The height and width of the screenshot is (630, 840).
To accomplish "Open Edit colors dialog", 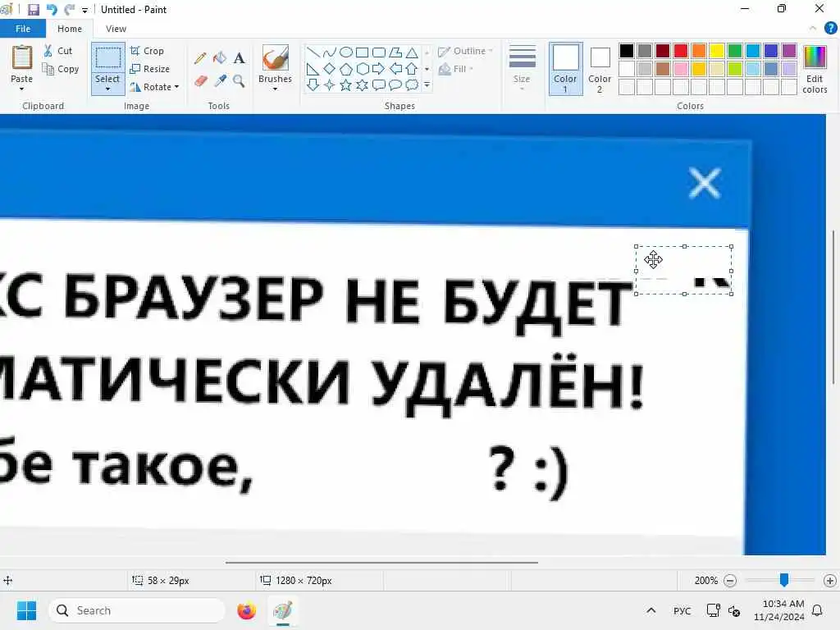I will (x=815, y=70).
